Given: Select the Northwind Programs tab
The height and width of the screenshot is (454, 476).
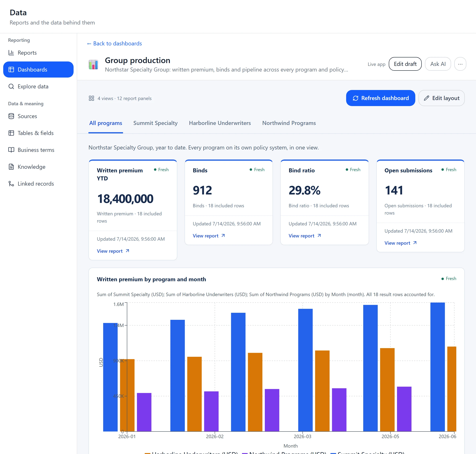Looking at the screenshot, I should point(289,123).
